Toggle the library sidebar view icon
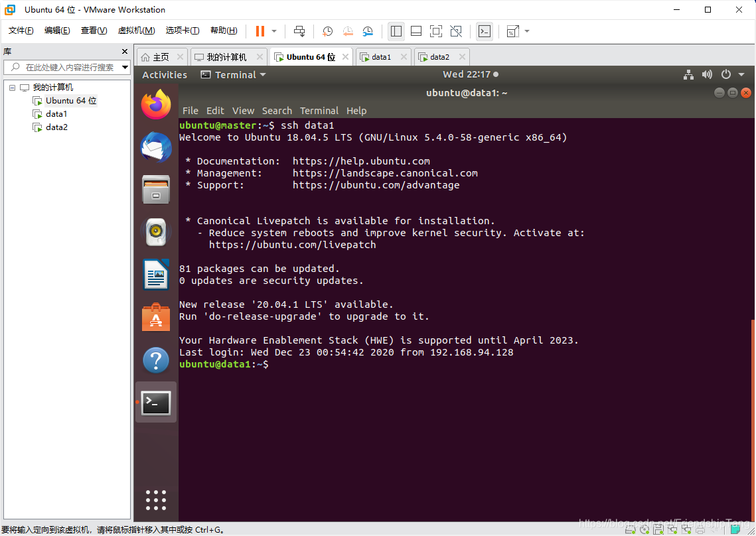756x536 pixels. coord(396,31)
